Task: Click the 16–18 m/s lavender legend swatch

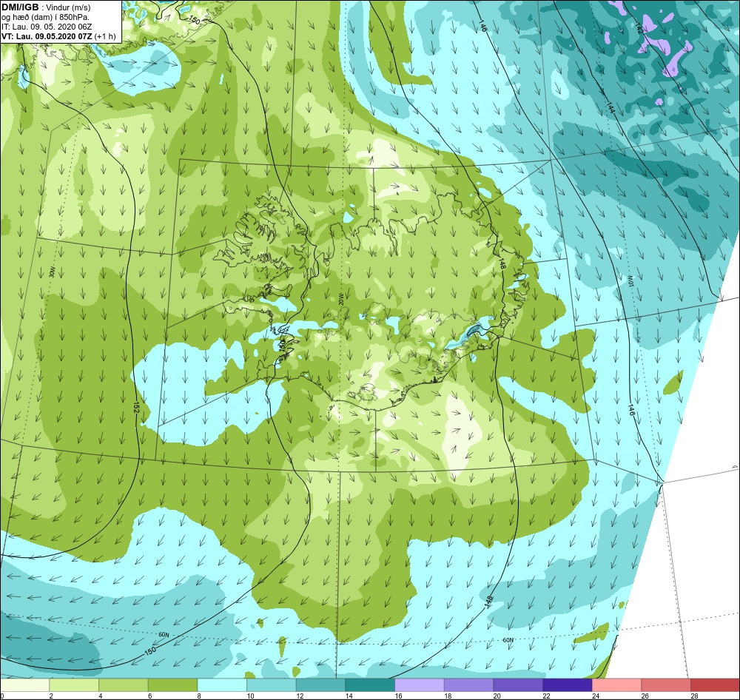Action: (419, 685)
